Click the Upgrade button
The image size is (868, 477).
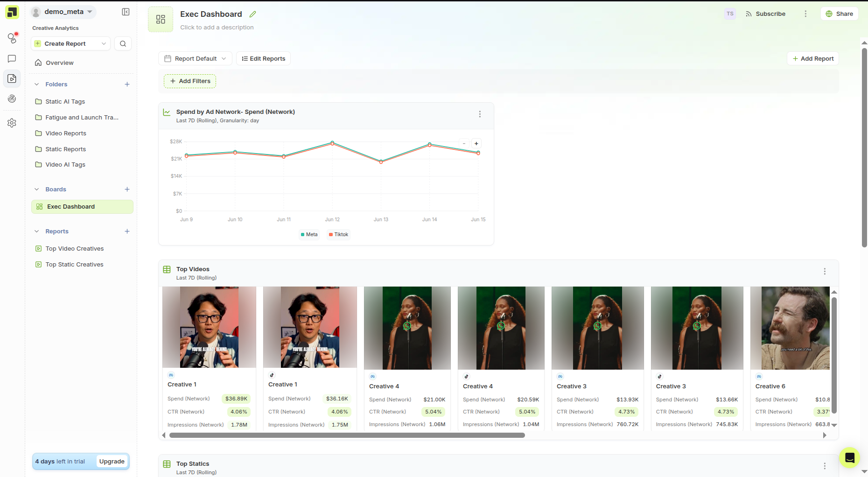point(112,461)
